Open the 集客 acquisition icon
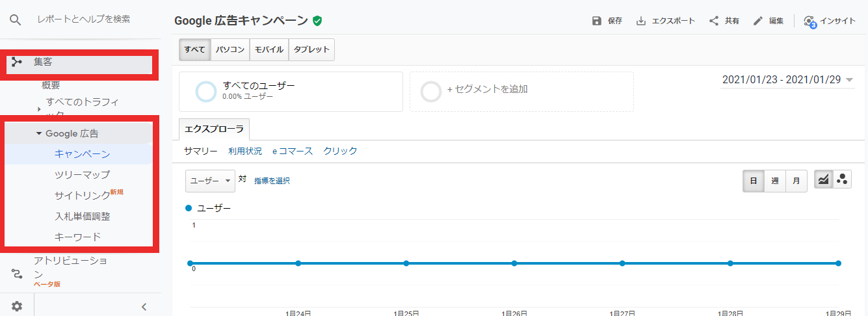Screen dimensions: 868x316 [x=17, y=62]
